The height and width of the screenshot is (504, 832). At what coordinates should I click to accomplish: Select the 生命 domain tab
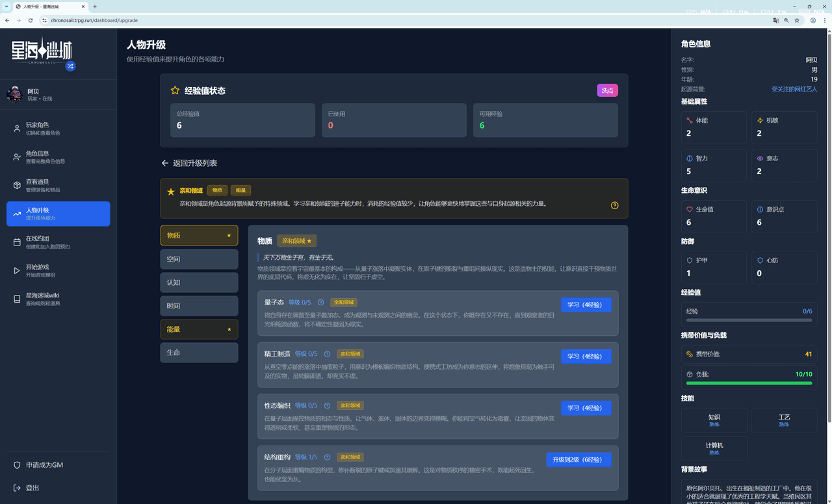(199, 353)
